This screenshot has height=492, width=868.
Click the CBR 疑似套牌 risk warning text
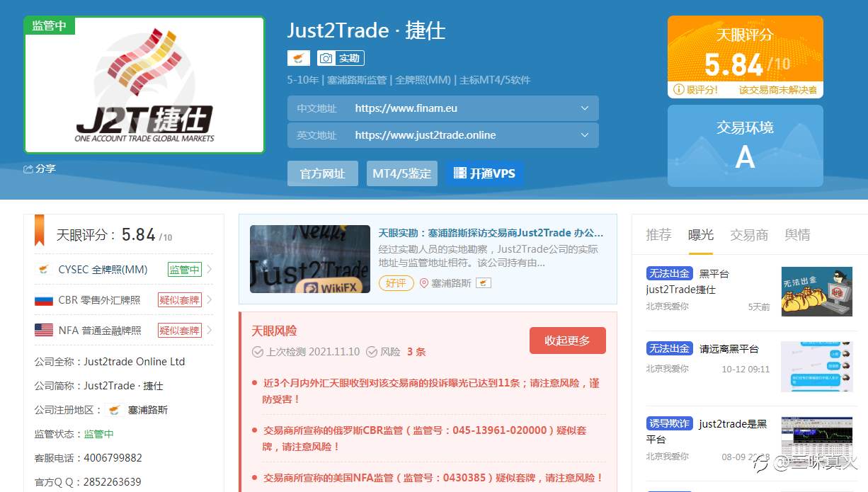[x=425, y=438]
